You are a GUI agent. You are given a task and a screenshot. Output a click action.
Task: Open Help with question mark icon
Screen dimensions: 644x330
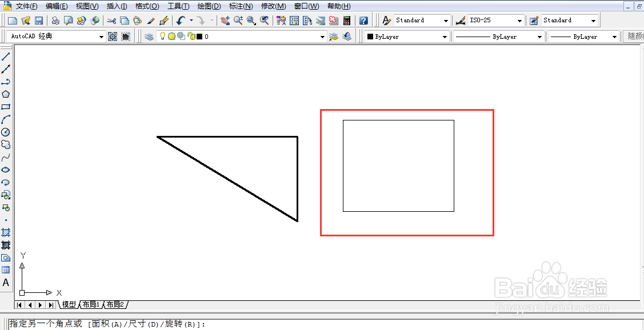coord(363,21)
